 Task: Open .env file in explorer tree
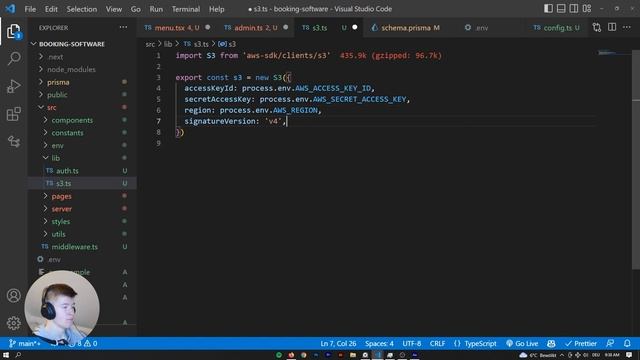(x=54, y=259)
